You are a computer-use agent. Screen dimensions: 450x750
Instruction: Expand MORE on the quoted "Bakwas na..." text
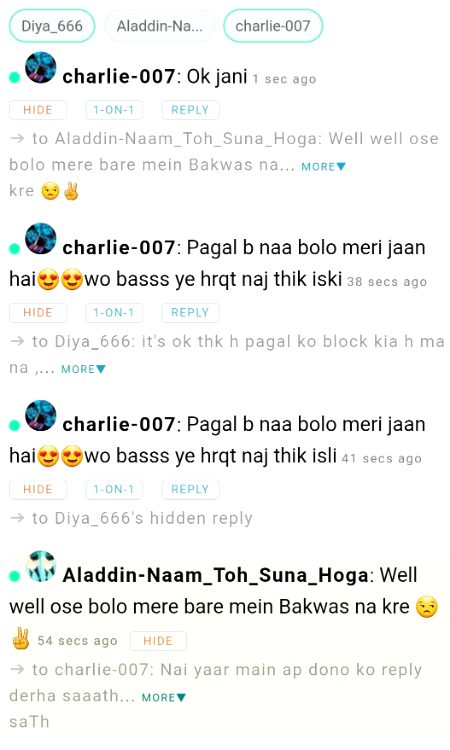323,167
